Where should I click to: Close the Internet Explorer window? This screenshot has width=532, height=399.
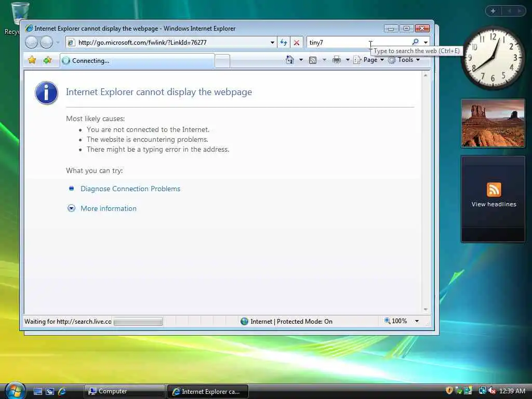point(422,29)
